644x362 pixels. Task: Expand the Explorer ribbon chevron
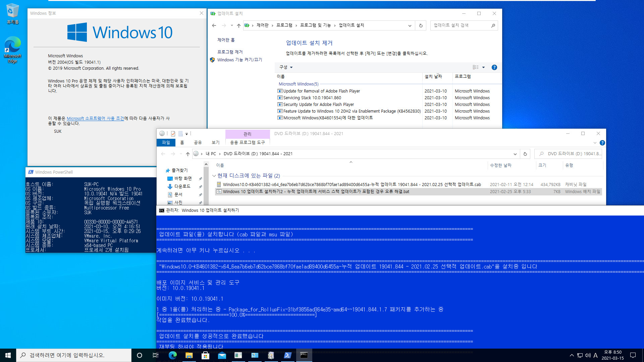tap(595, 143)
